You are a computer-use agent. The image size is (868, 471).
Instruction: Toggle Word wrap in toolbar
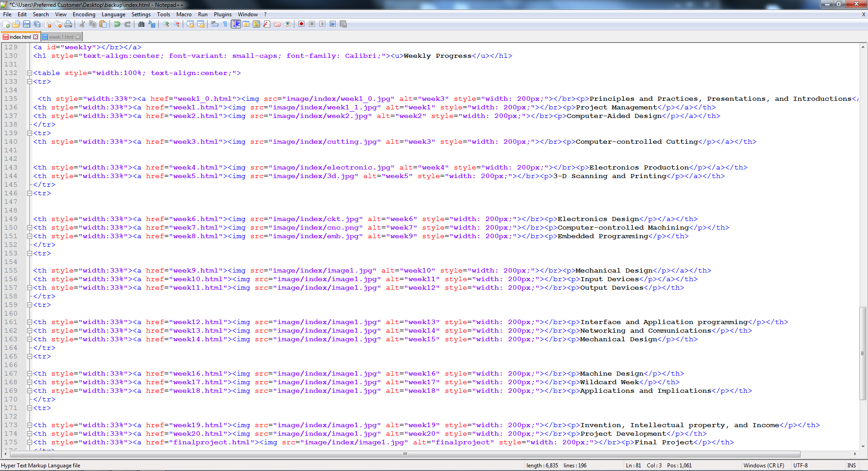[x=215, y=24]
